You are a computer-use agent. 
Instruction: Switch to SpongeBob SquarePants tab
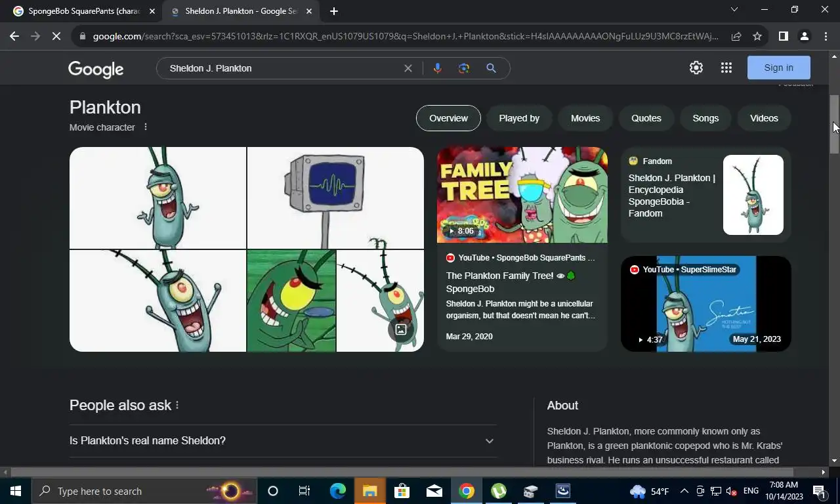tap(84, 11)
